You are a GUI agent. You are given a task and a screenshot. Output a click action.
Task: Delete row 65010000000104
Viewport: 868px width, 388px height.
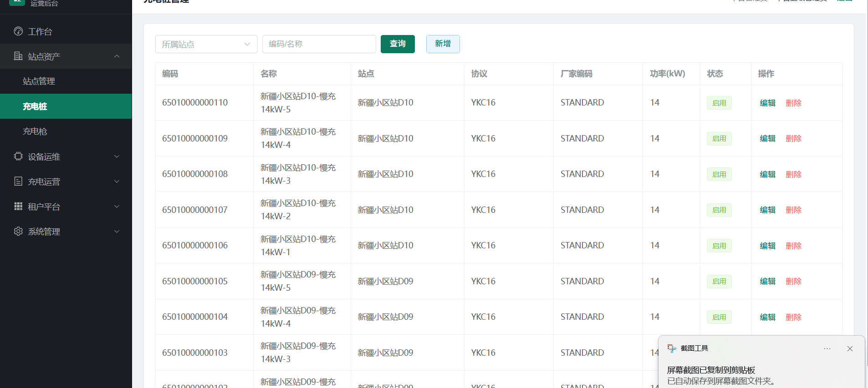coord(793,317)
